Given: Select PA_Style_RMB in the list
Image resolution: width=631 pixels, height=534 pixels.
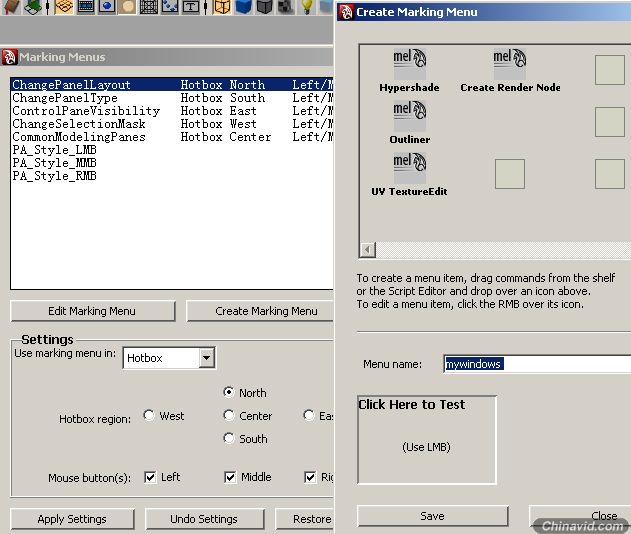Looking at the screenshot, I should [172, 176].
